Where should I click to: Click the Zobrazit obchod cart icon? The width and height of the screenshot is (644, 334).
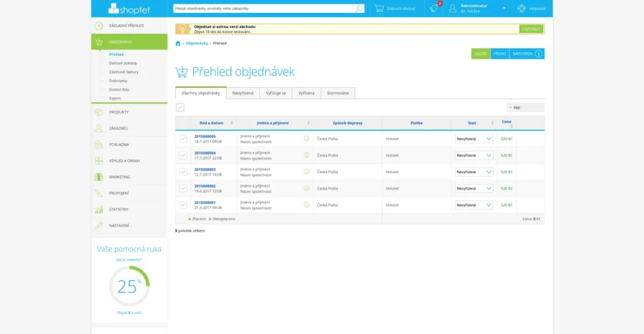click(x=379, y=8)
